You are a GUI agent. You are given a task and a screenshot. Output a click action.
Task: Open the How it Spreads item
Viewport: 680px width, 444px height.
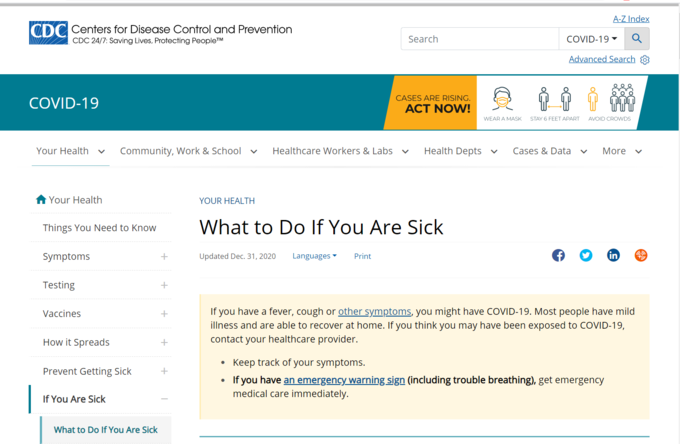(x=76, y=342)
